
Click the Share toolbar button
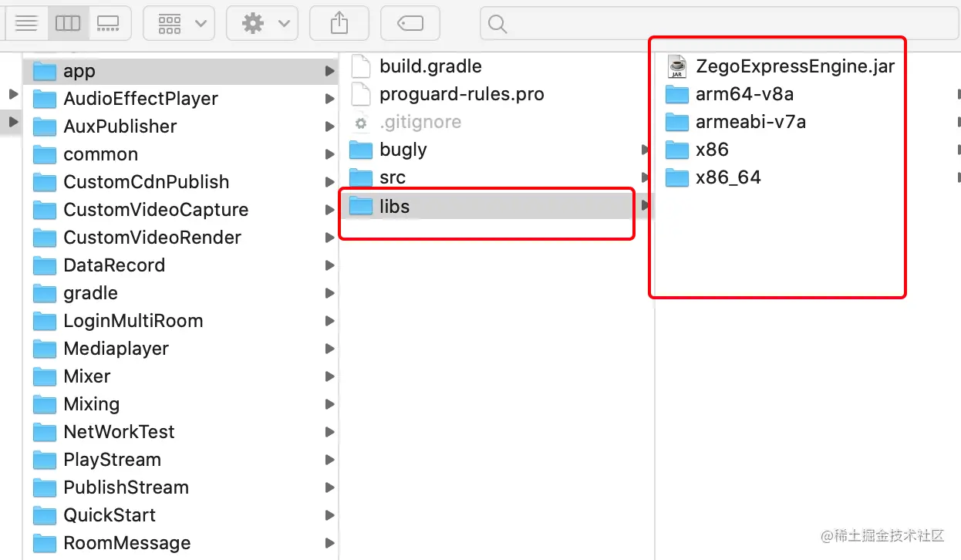point(339,23)
